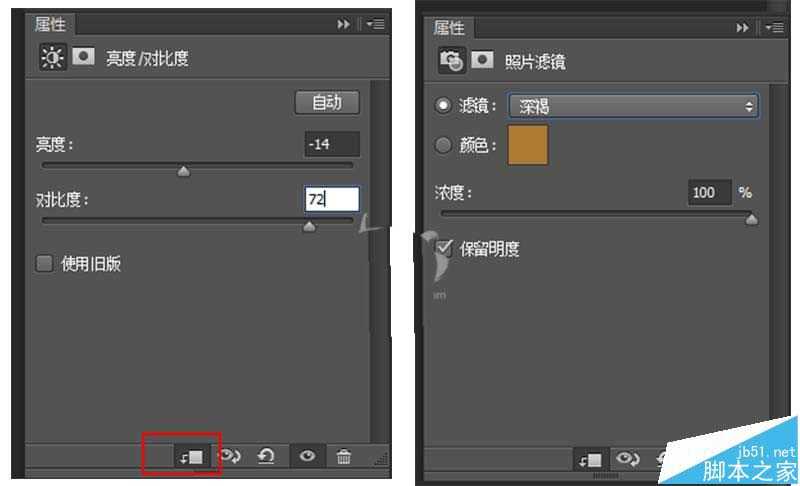Viewport: 800px width, 486px height.
Task: Uncheck the 保留明度 checkbox
Action: [x=445, y=248]
